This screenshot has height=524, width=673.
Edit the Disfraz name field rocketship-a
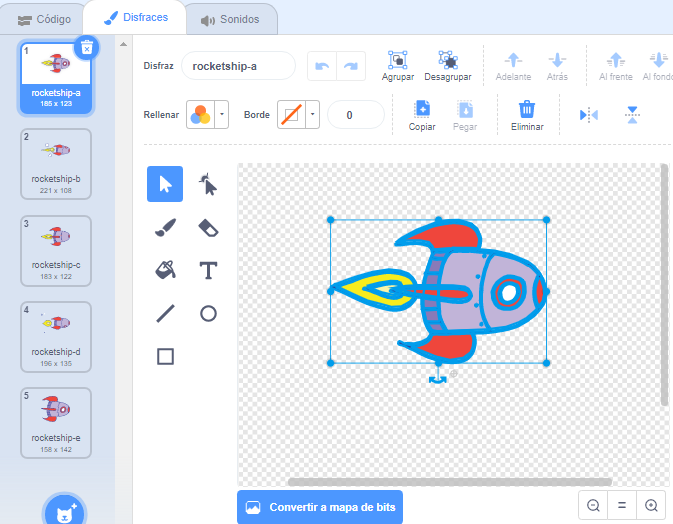pyautogui.click(x=238, y=66)
